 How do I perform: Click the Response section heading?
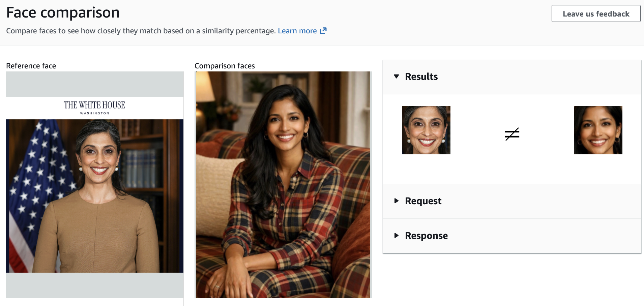[x=426, y=236]
